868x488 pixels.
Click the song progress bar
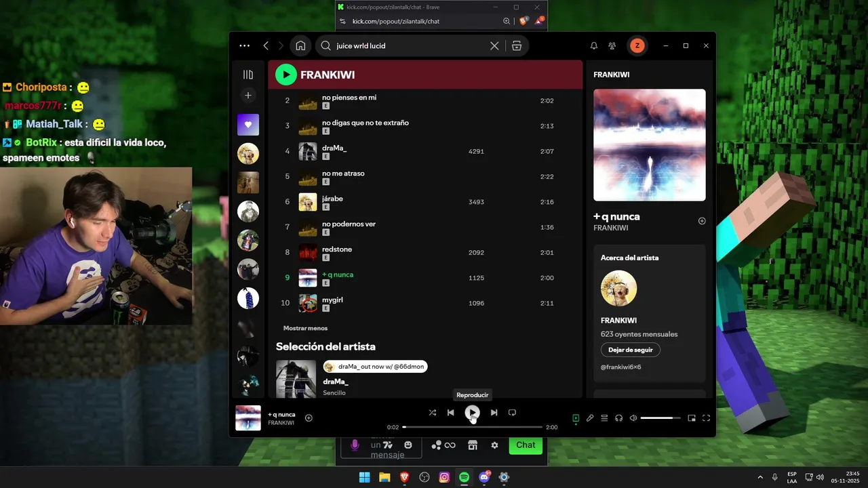473,427
